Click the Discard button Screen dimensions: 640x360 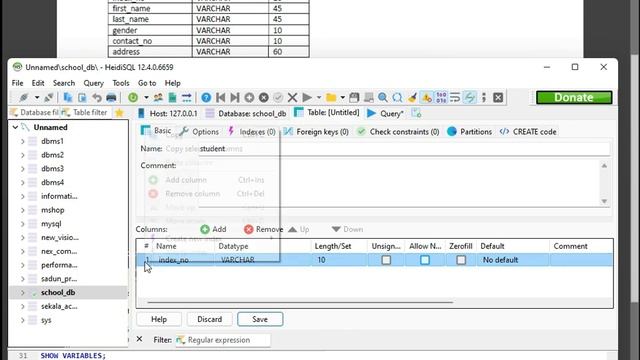(x=210, y=319)
